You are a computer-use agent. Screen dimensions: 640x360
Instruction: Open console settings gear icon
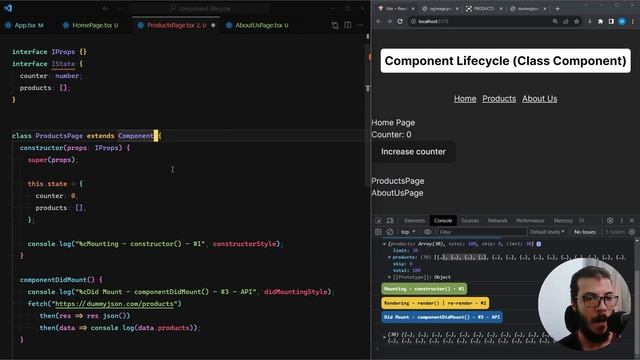632,232
